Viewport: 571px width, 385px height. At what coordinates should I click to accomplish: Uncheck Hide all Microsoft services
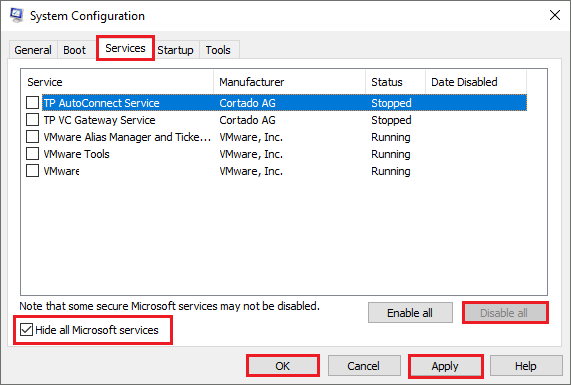[27, 330]
